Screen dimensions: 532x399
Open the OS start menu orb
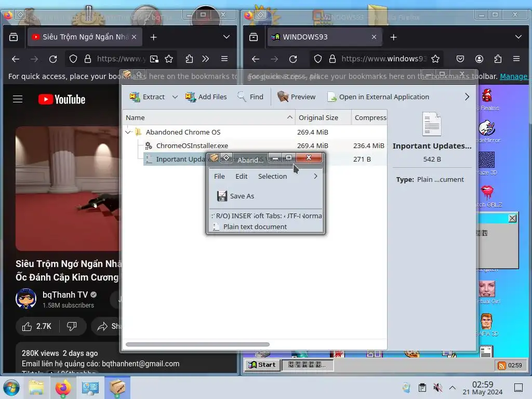(x=11, y=388)
